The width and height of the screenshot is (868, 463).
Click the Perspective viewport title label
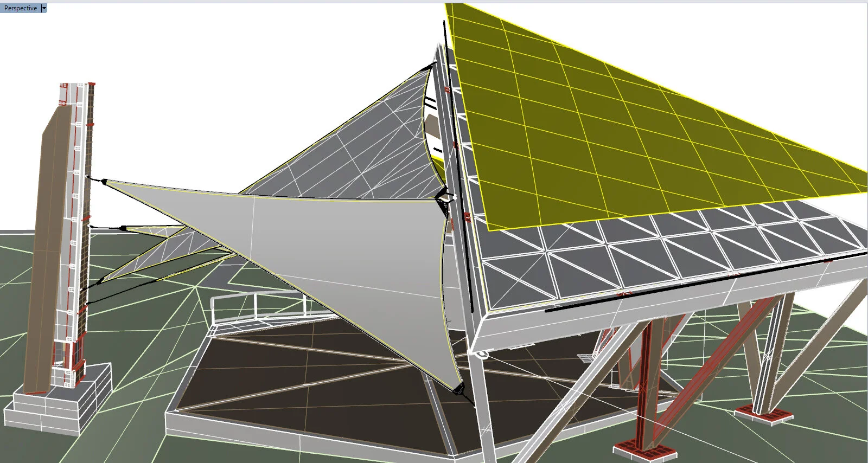tap(21, 8)
